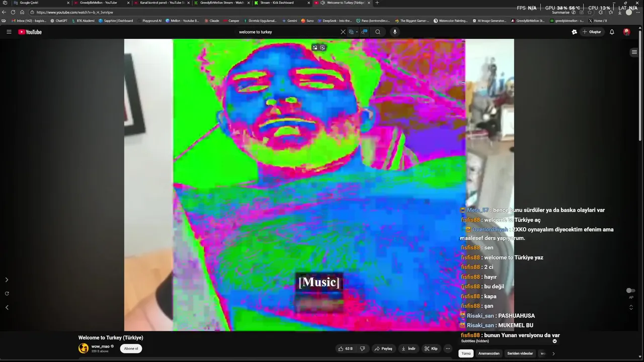Open the BTK Akademi bookmark
This screenshot has height=362, width=644.
83,21
